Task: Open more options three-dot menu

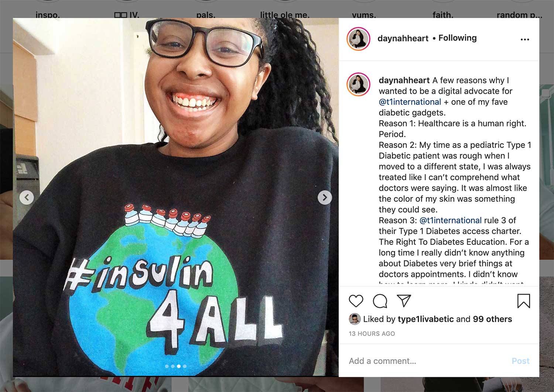Action: click(525, 39)
